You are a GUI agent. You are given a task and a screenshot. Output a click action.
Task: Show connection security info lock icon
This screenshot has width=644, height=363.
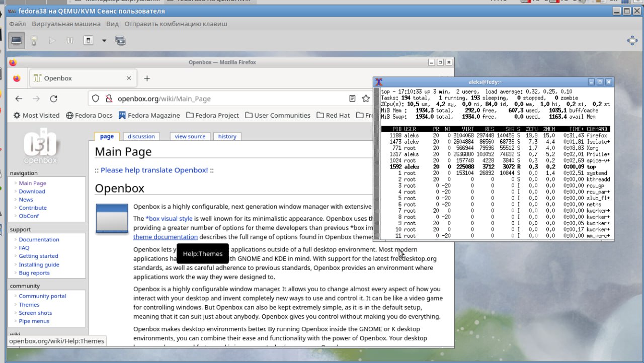109,99
